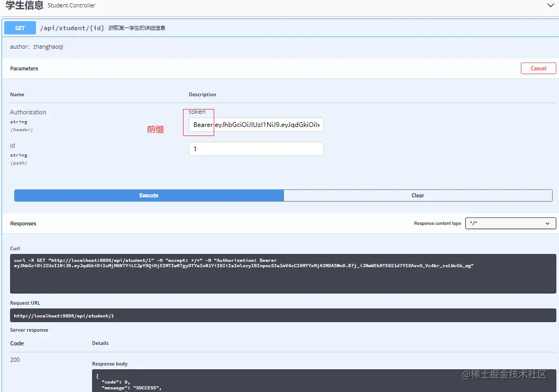Click the Request URL label
This screenshot has width=559, height=392.
tap(25, 303)
